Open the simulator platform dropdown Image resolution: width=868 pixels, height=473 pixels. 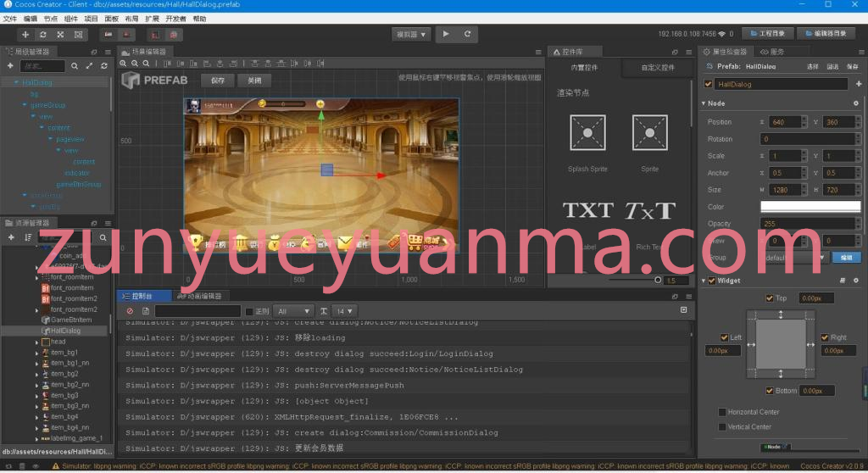point(411,35)
